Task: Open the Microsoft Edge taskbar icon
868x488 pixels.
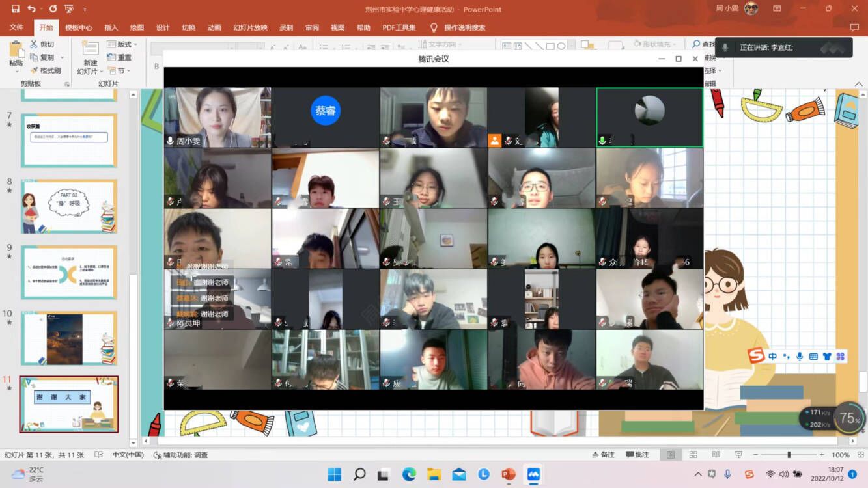Action: (409, 474)
